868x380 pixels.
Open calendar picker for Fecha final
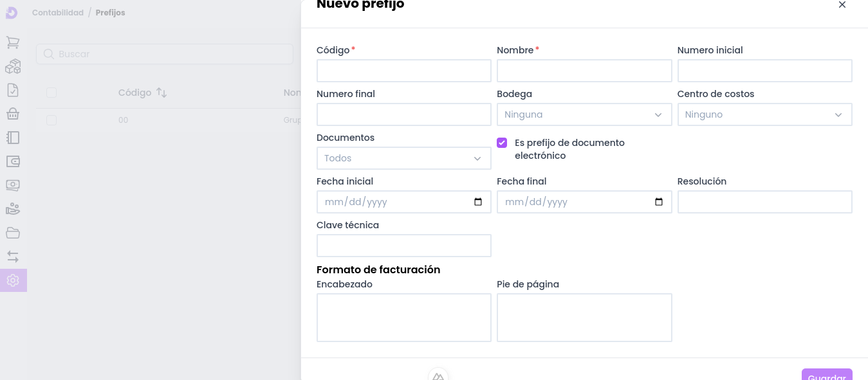click(x=658, y=202)
